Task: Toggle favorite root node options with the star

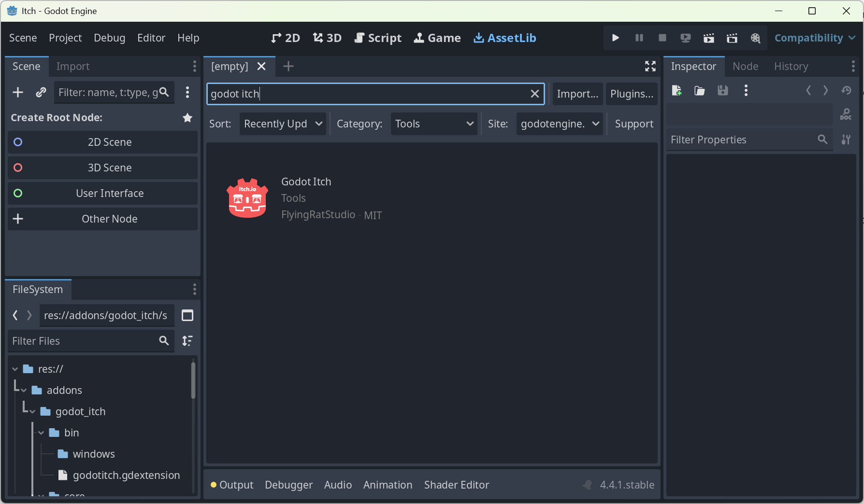Action: pos(187,118)
